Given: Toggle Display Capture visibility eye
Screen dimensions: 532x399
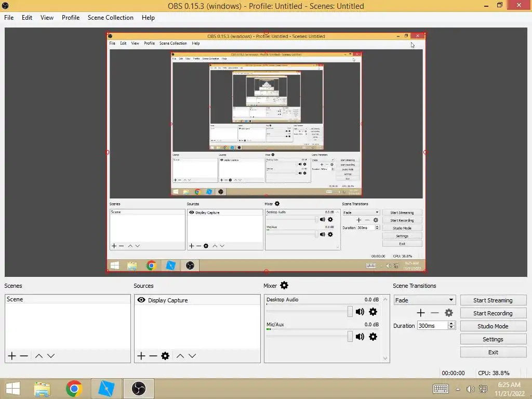Looking at the screenshot, I should coord(141,300).
